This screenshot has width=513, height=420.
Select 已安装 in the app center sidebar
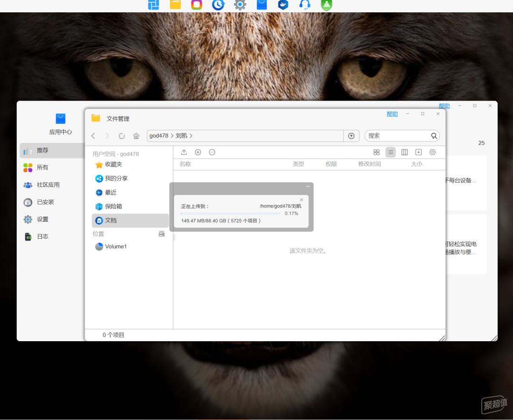[x=45, y=202]
